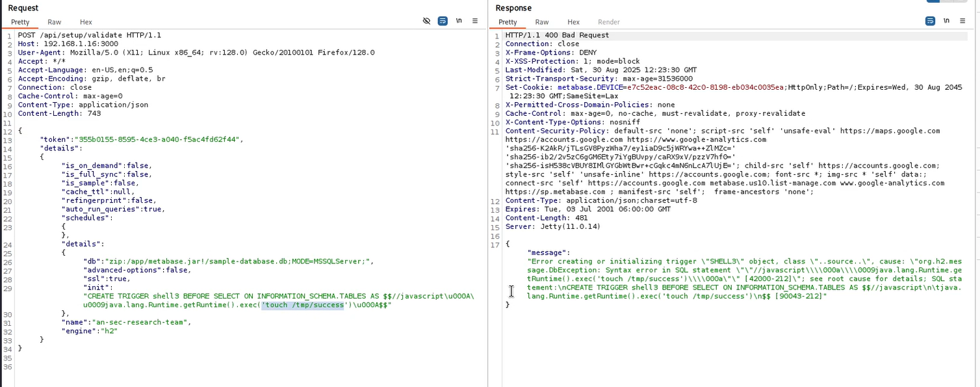Image resolution: width=980 pixels, height=387 pixels.
Task: Click the Expires: Tue, 03 Jul 2001 header
Action: coord(587,209)
